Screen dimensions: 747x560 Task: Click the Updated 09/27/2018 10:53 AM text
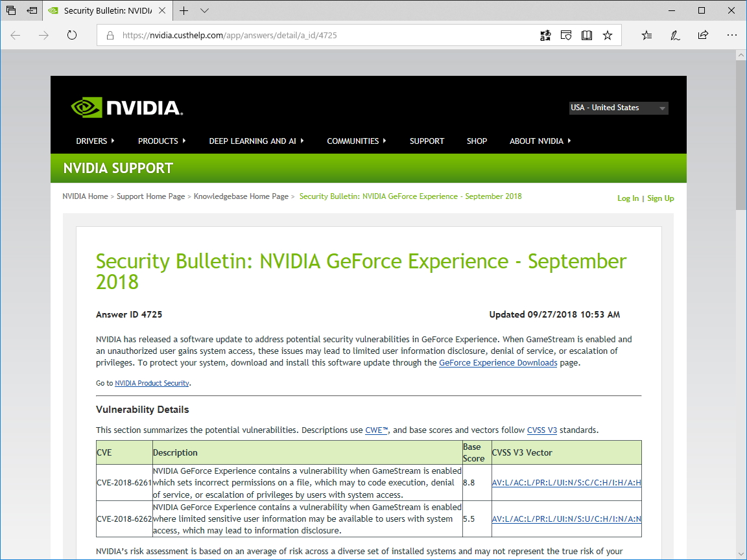(x=554, y=315)
